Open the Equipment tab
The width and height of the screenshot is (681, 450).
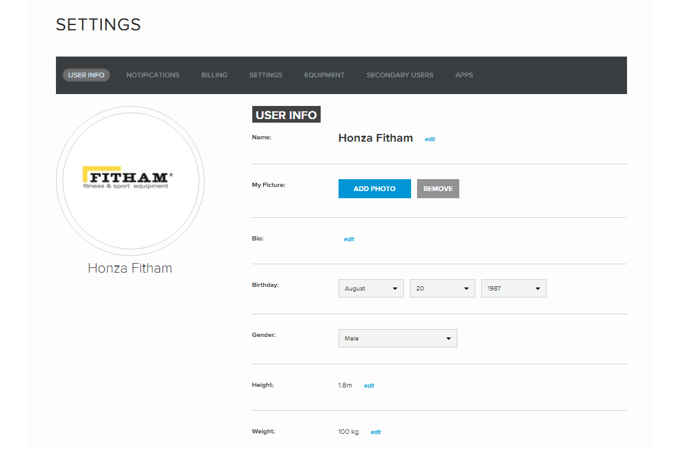pyautogui.click(x=324, y=75)
